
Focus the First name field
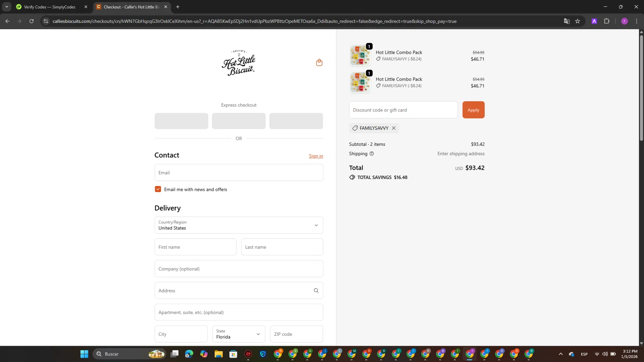[195, 247]
